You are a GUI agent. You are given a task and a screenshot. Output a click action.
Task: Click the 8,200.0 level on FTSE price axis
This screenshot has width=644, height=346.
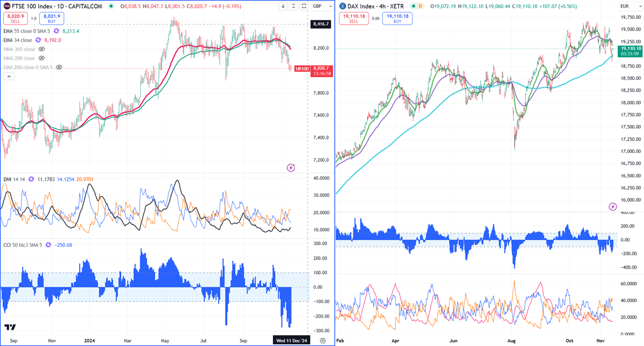[321, 48]
